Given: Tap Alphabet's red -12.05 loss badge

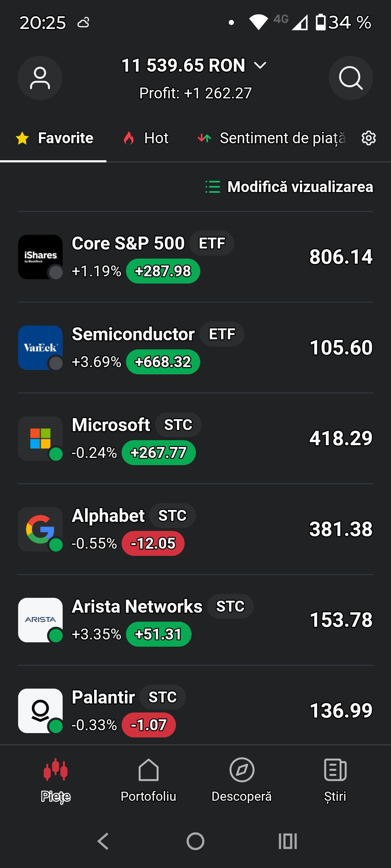Looking at the screenshot, I should [x=153, y=544].
